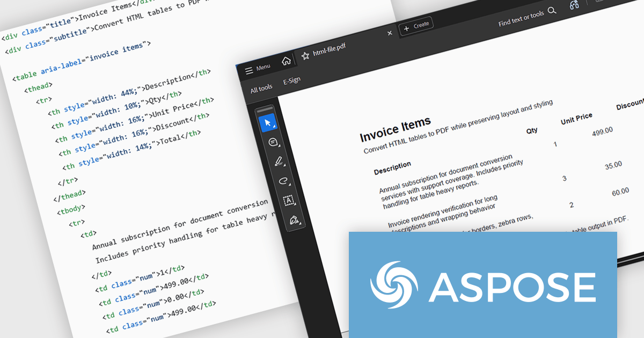Click the Qty value 3 in PDF
This screenshot has height=338, width=644.
click(564, 179)
